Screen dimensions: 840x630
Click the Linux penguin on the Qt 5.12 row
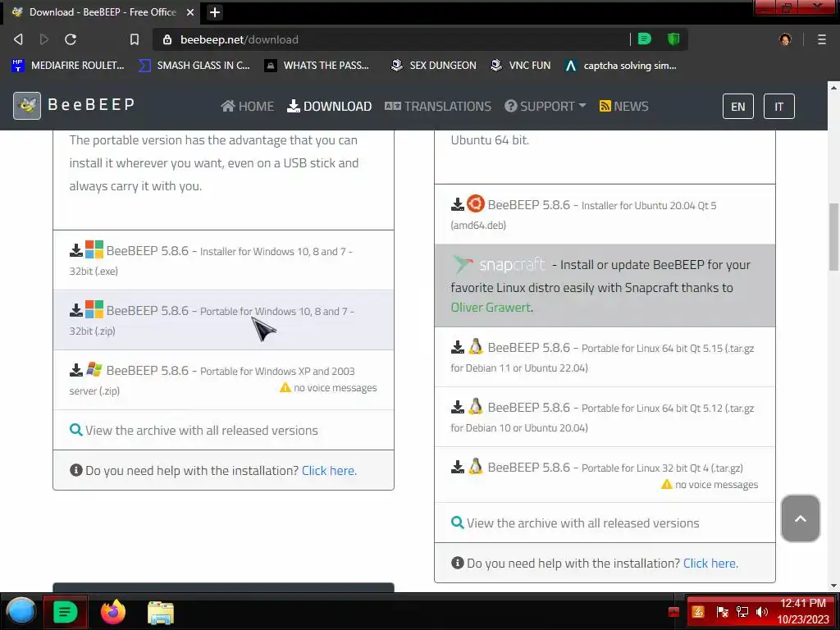tap(475, 407)
